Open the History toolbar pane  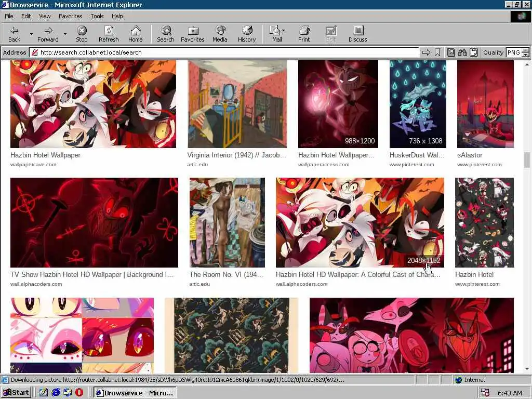247,34
